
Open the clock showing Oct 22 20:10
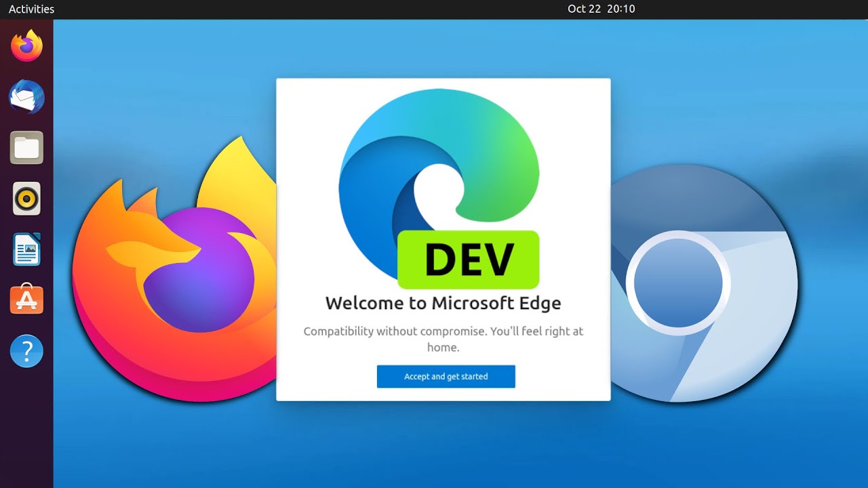pos(601,9)
